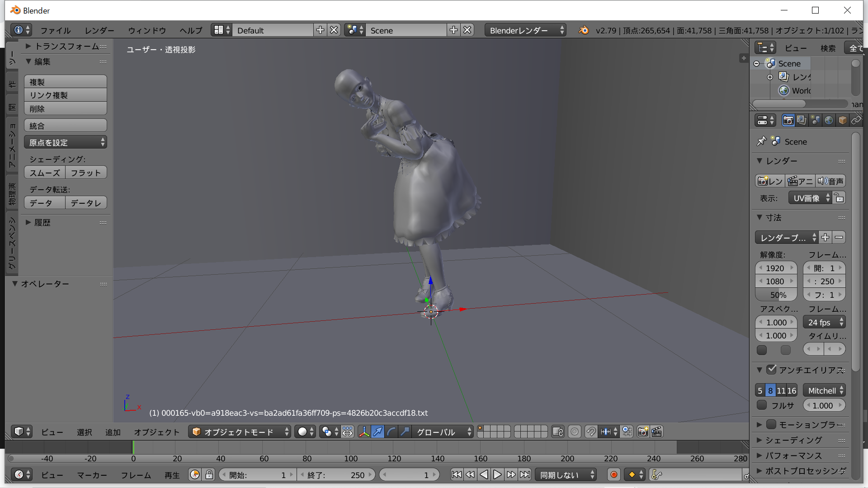Open the Object menu in 3D view header
868x488 pixels.
[156, 432]
